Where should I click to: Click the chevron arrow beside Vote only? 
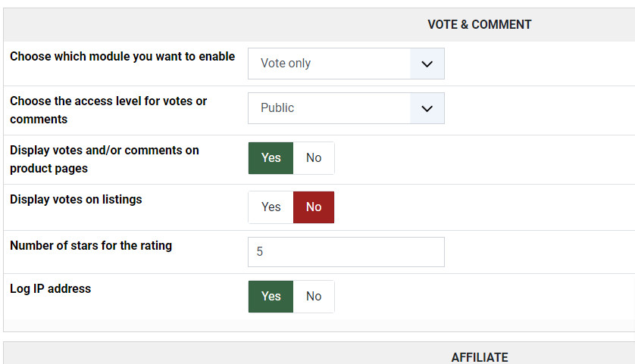[x=427, y=64]
